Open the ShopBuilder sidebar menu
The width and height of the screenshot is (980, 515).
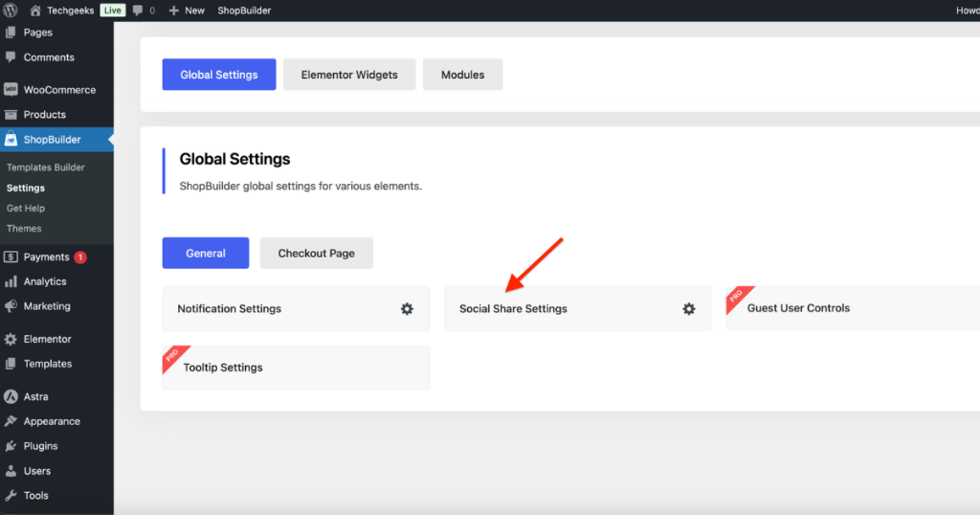point(56,140)
